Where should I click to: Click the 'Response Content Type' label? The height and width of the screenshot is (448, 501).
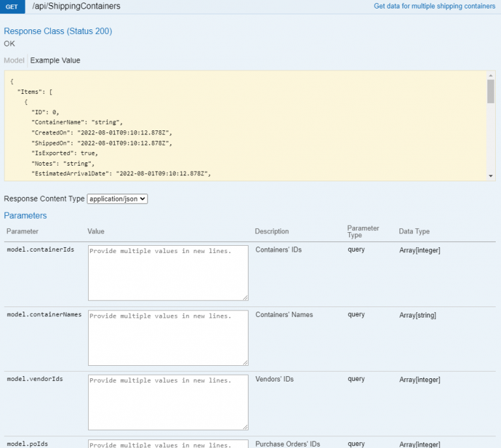point(44,199)
